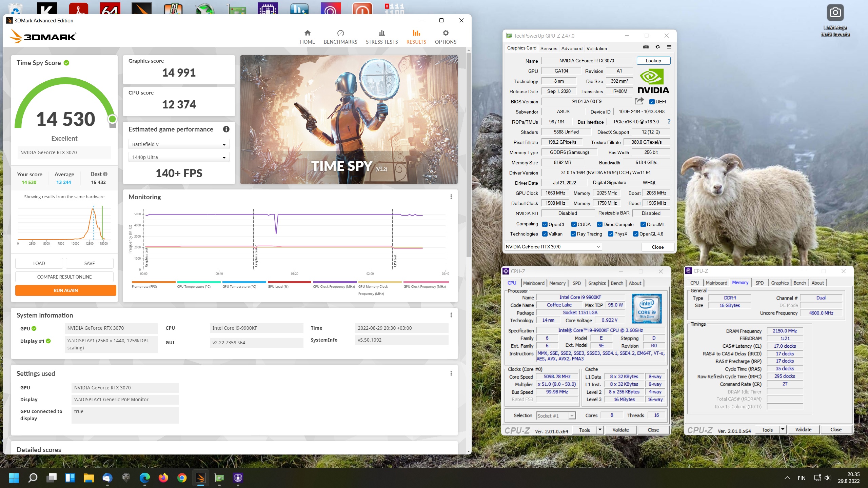Click the NVIDIA logo in GPU-Z
This screenshot has height=488, width=868.
[653, 81]
